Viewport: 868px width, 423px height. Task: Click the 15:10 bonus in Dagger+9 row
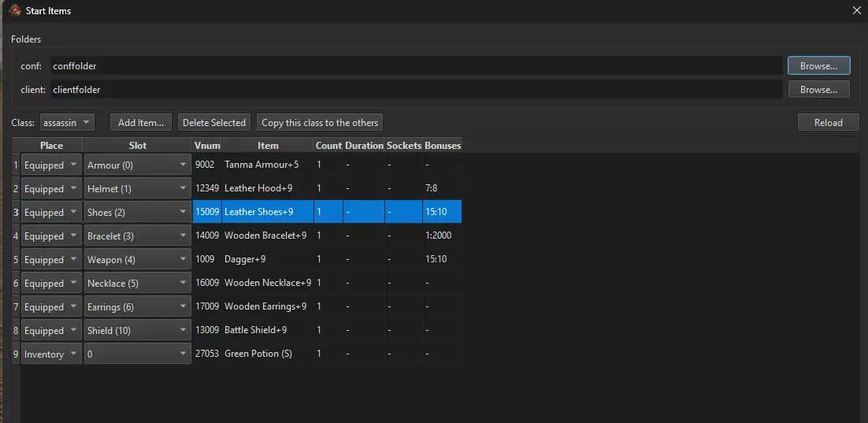443,259
